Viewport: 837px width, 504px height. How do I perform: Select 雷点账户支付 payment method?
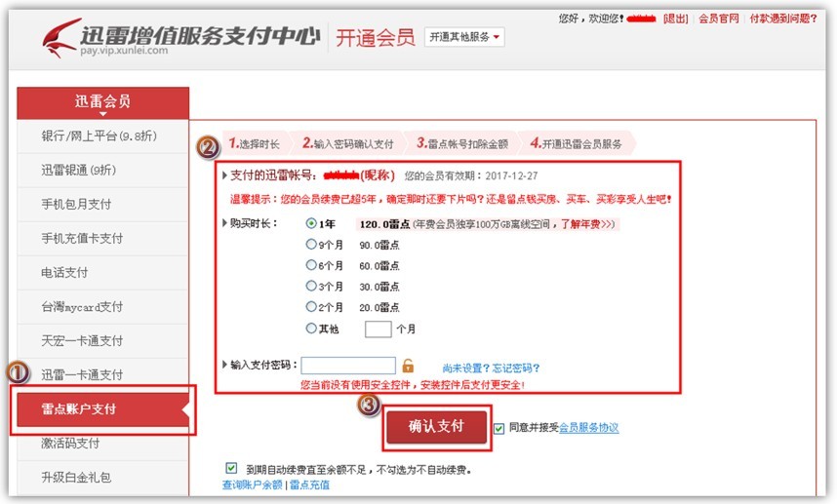point(103,409)
